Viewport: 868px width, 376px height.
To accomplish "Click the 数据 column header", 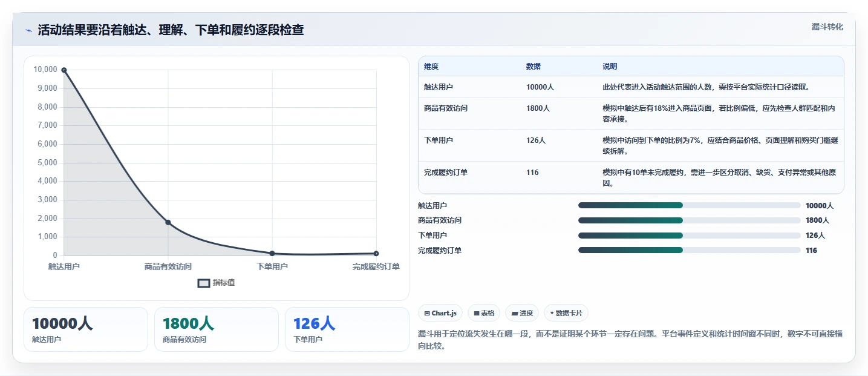I will [534, 66].
